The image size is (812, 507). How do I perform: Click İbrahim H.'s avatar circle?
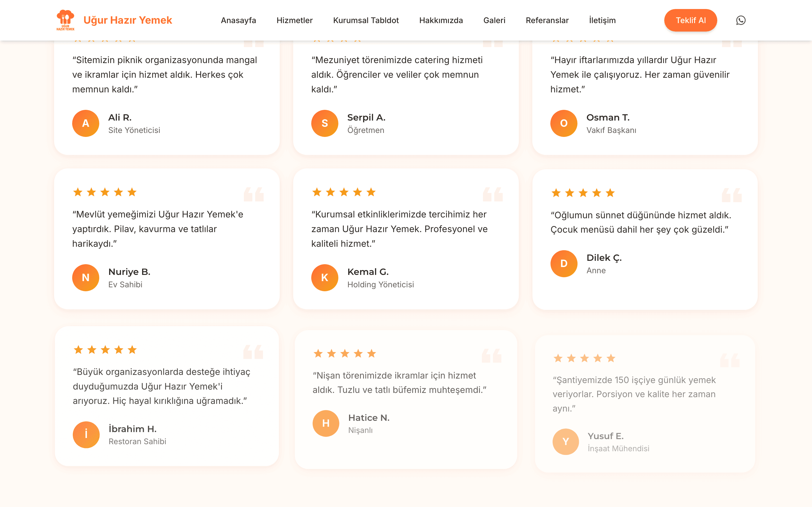coord(86,435)
